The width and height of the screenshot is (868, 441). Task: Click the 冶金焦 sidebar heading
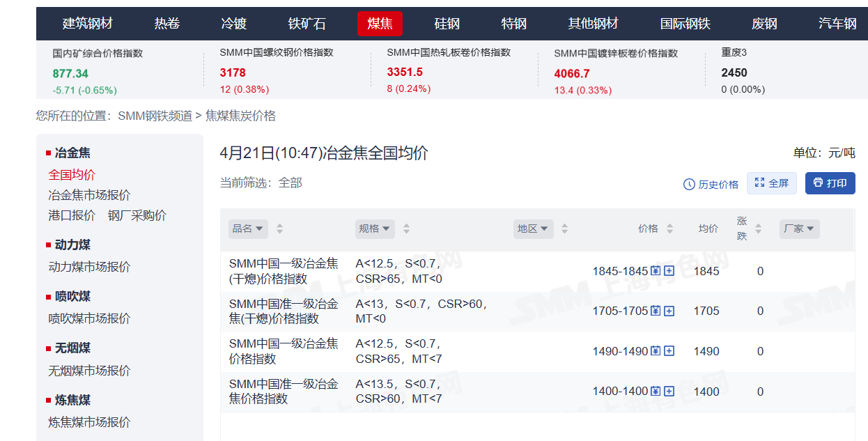tap(72, 153)
